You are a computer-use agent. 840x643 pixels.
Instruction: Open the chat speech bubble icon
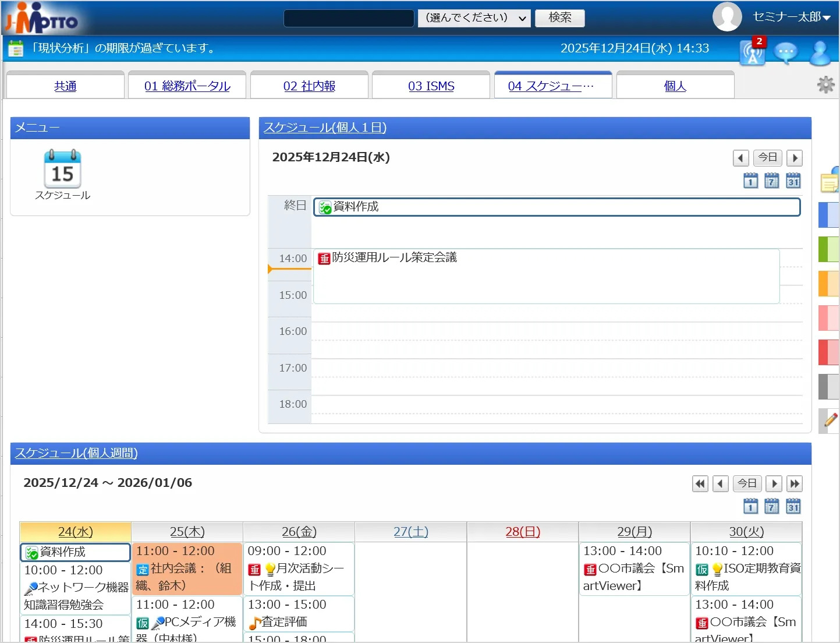[786, 53]
